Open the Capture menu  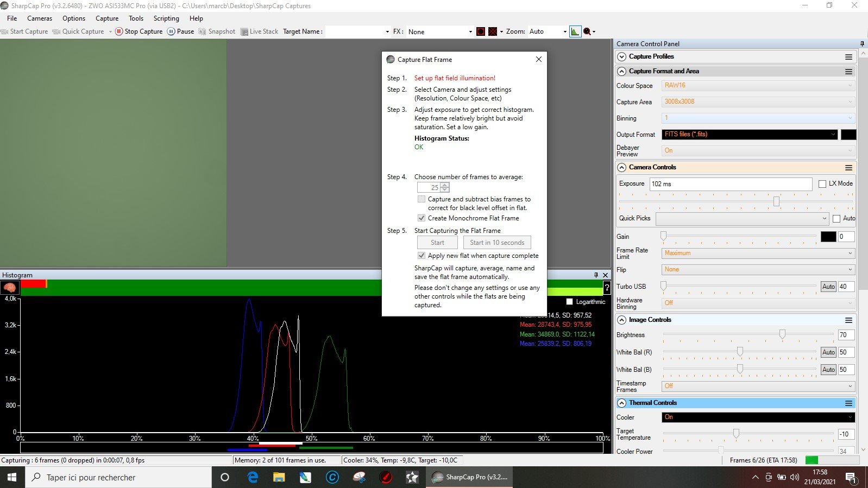pyautogui.click(x=107, y=18)
